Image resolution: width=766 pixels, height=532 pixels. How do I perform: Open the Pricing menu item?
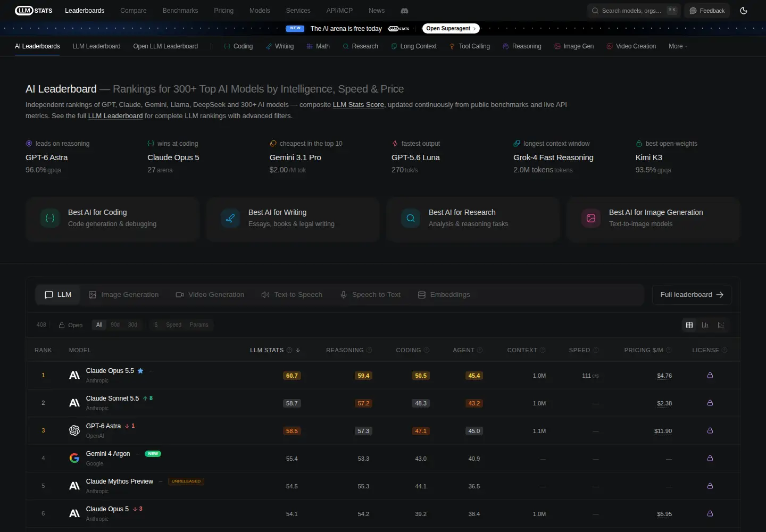click(x=224, y=11)
